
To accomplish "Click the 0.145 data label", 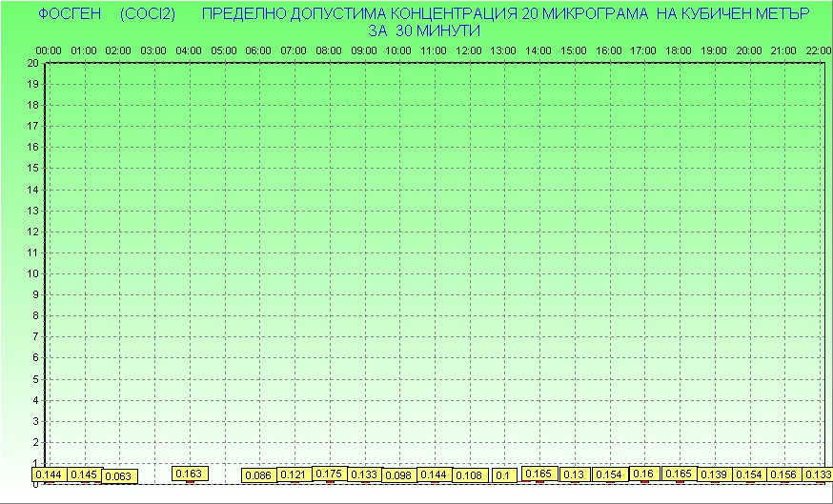I will pos(84,474).
